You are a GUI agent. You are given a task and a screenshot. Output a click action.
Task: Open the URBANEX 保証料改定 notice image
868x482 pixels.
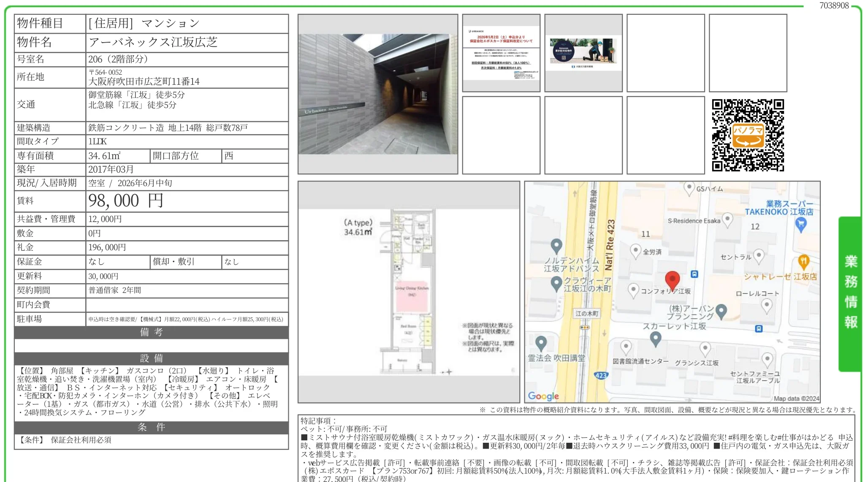(501, 53)
